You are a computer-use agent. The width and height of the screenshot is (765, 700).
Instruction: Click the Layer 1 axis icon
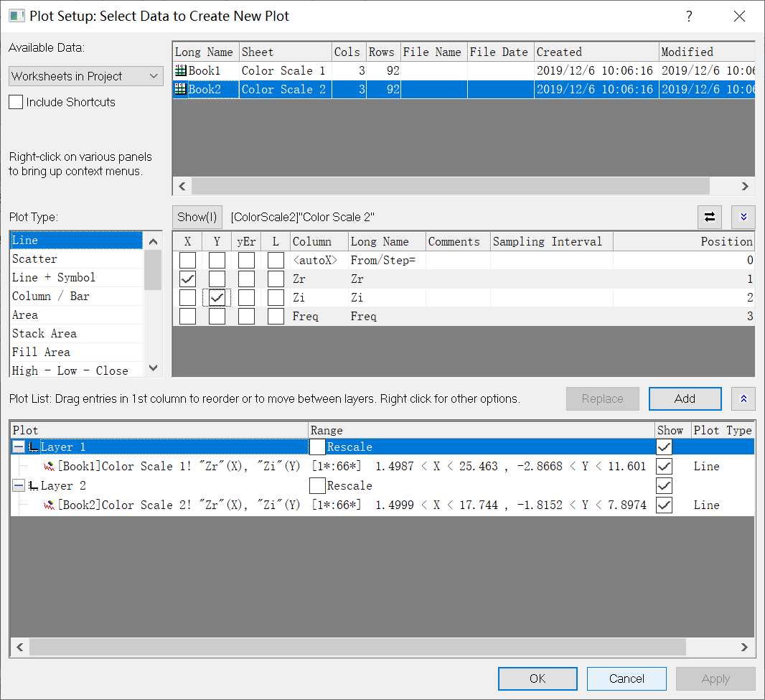[33, 447]
